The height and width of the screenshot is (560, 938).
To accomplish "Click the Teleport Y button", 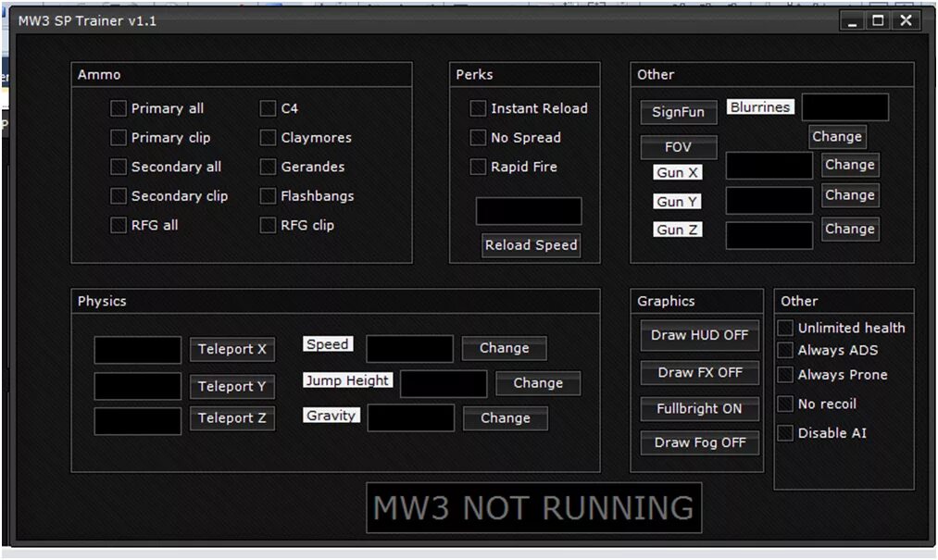I will [x=232, y=387].
